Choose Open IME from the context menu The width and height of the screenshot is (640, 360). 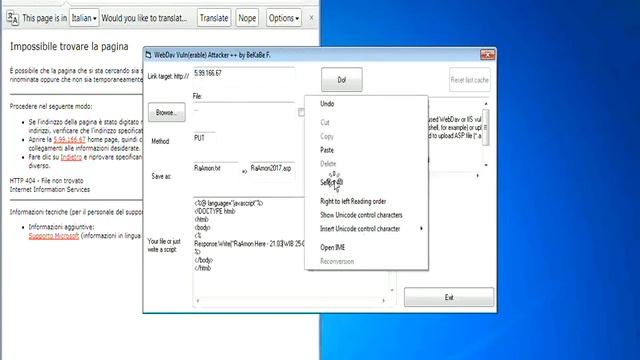[x=333, y=247]
